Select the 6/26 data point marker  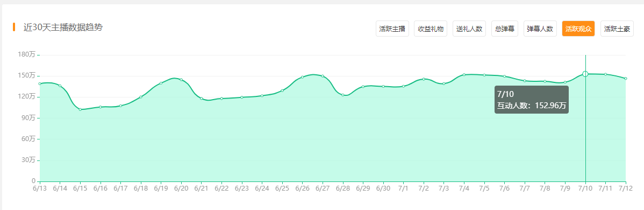[x=302, y=77]
